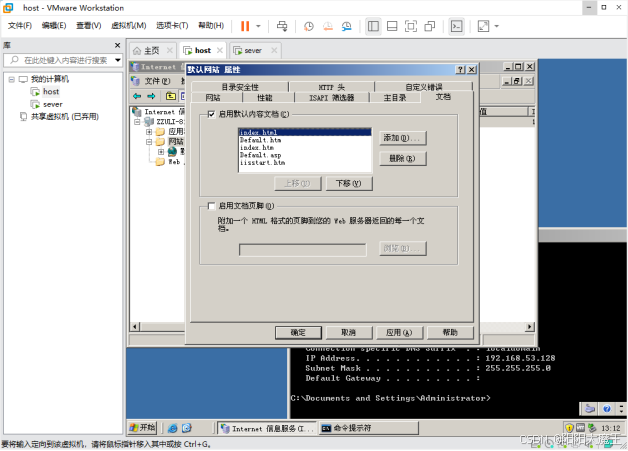This screenshot has height=451, width=628.
Task: Click the IIS up one level folder icon
Action: pyautogui.click(x=171, y=96)
